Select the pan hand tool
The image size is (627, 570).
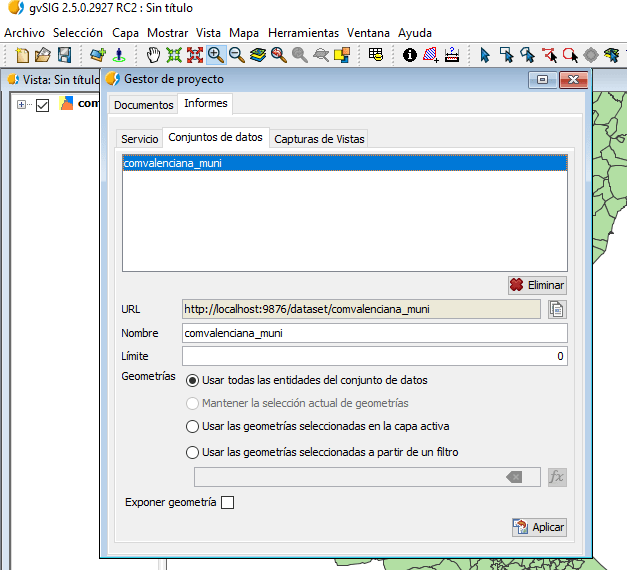click(x=154, y=55)
